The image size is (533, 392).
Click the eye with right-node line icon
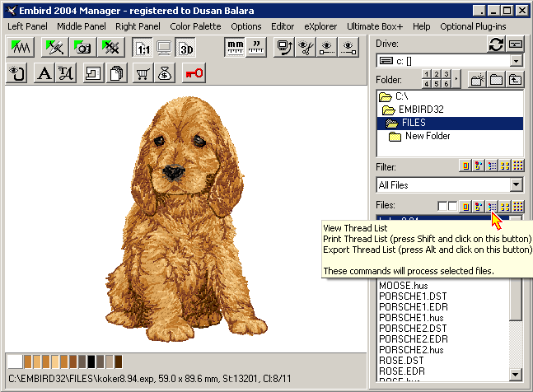click(x=348, y=47)
